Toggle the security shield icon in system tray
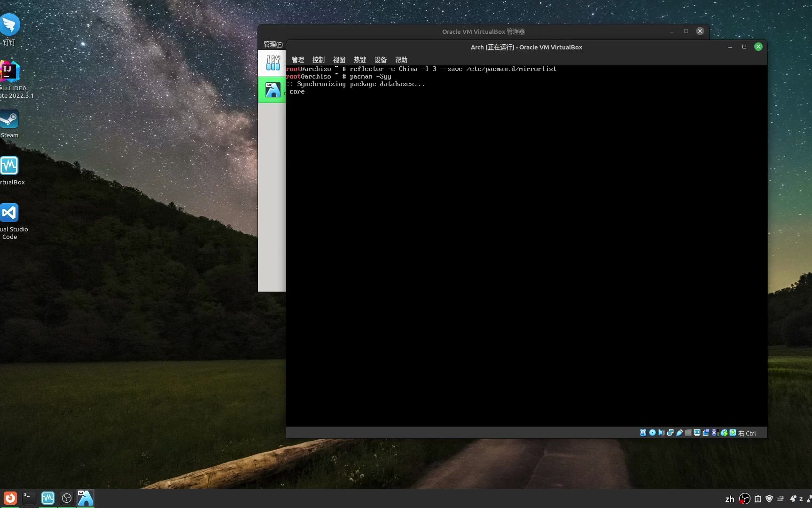This screenshot has height=508, width=812. pos(769,499)
